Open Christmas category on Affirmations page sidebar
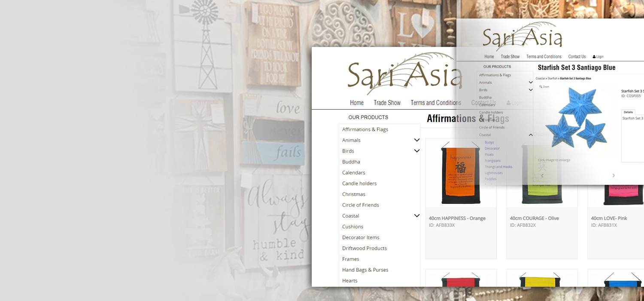This screenshot has width=644, height=301. point(354,194)
